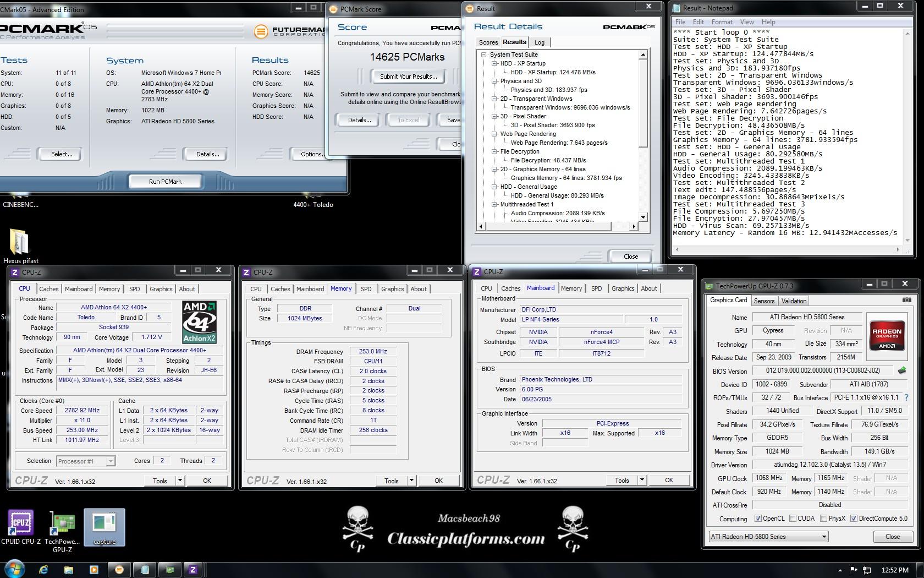This screenshot has width=924, height=578.
Task: Open SPD tab in Memory CPU-Z window
Action: [366, 289]
